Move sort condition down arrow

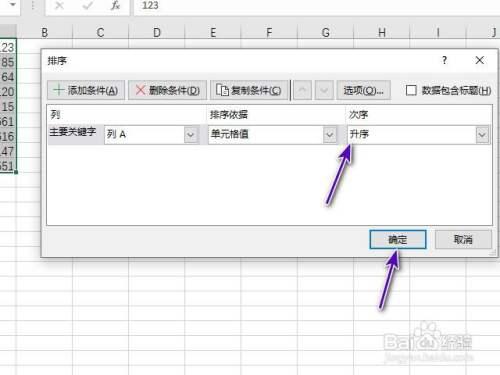pyautogui.click(x=324, y=90)
